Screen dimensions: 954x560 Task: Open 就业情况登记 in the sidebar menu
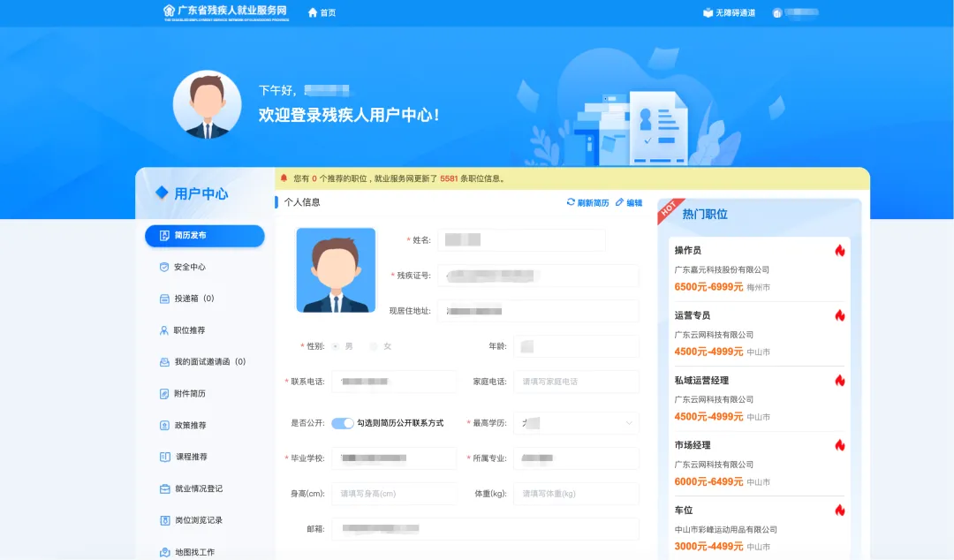pyautogui.click(x=198, y=488)
